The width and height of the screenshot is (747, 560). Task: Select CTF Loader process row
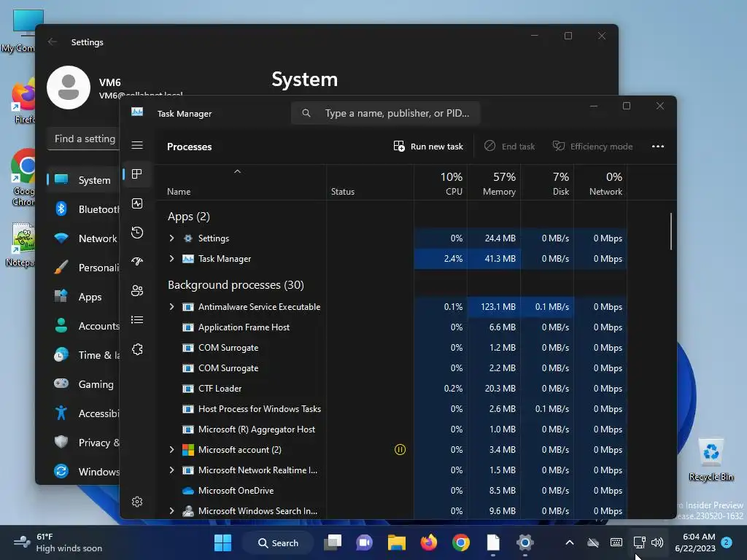[392, 389]
